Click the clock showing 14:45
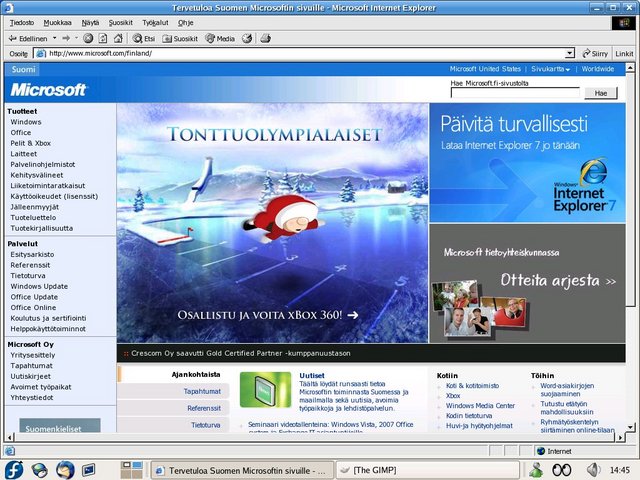The width and height of the screenshot is (640, 480). [620, 470]
